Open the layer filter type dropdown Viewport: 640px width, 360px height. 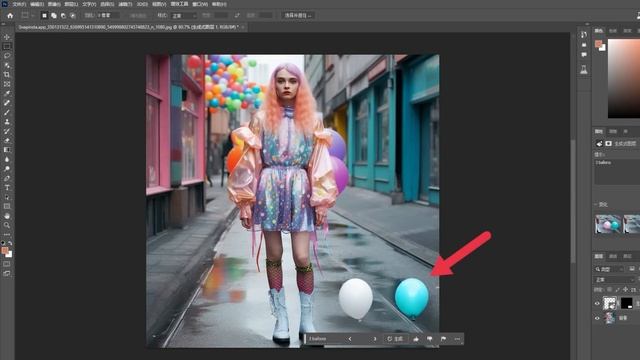609,269
